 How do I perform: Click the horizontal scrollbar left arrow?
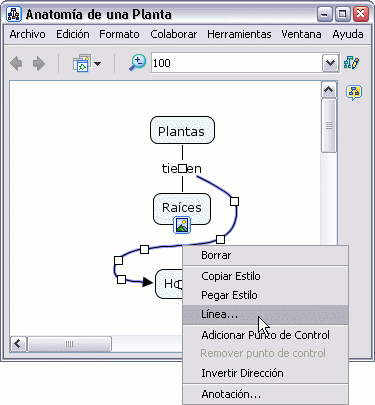coord(18,343)
